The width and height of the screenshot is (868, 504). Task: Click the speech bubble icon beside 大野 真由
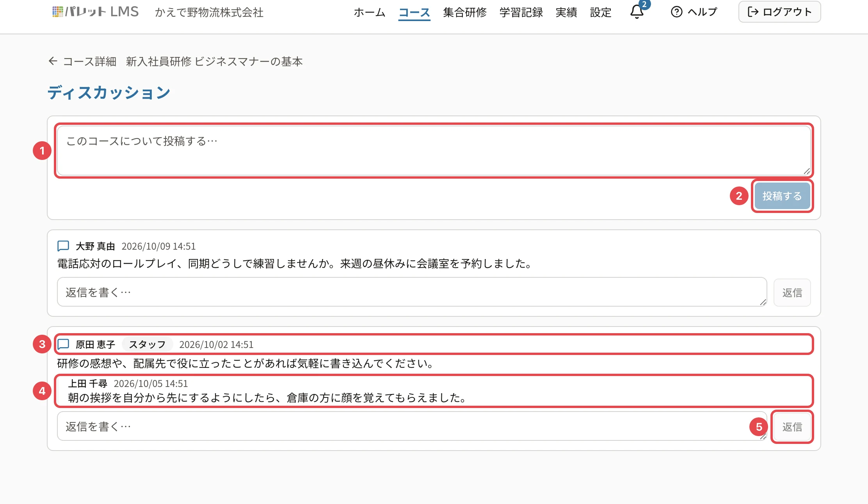point(63,246)
